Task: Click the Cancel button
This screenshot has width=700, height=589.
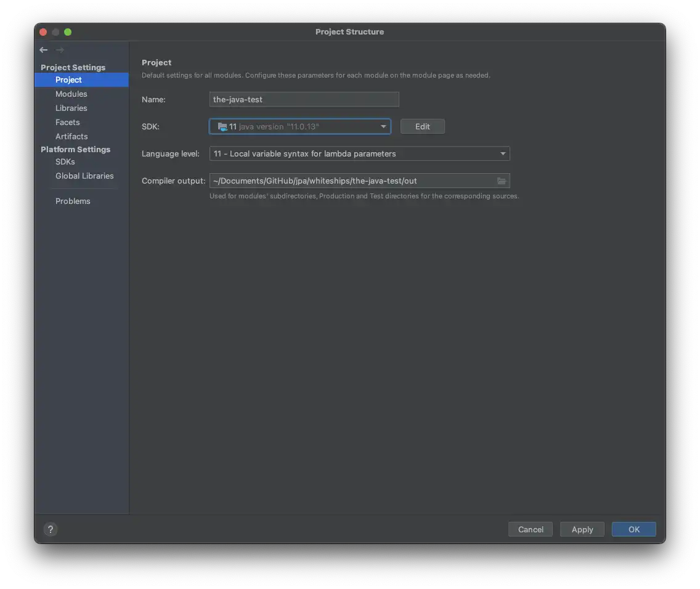Action: [531, 529]
